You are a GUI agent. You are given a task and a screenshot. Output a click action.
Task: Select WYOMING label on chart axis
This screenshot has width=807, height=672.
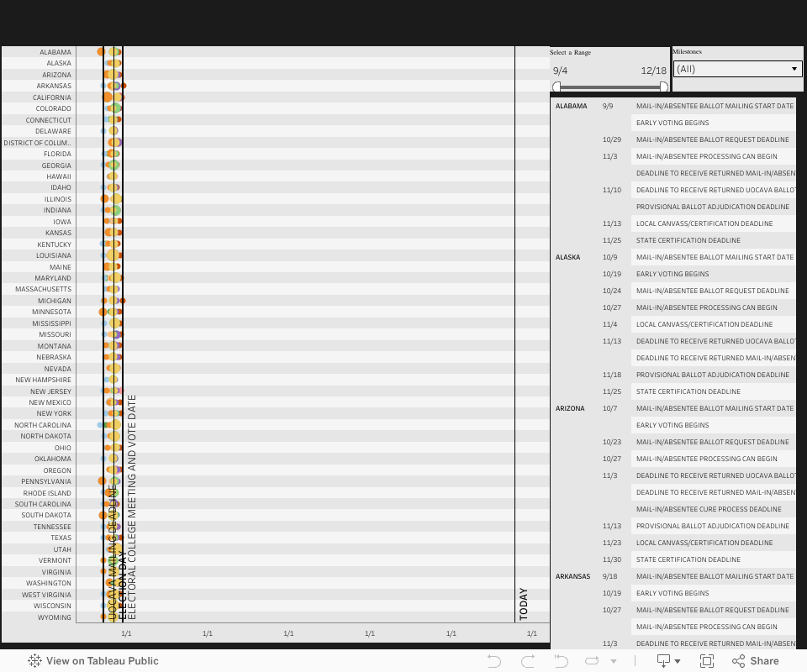point(55,617)
